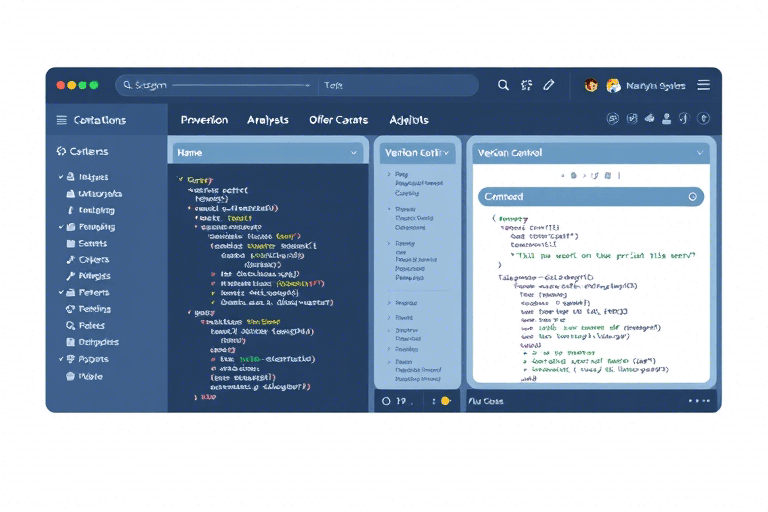
Task: Click the magnifier icon in the sidebar list
Action: (70, 326)
